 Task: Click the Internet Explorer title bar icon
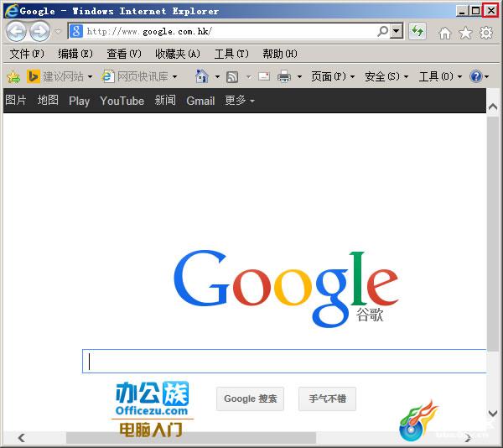pos(12,11)
